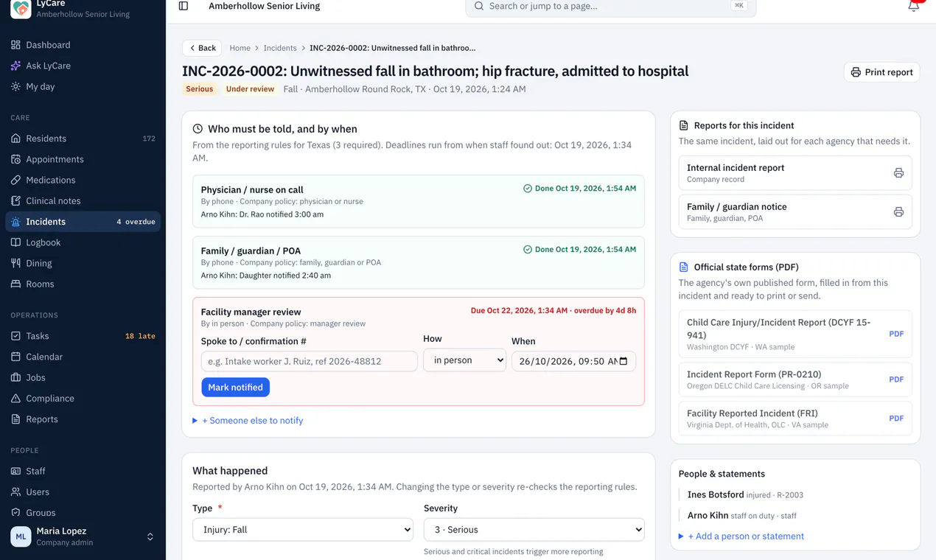Image resolution: width=936 pixels, height=560 pixels.
Task: Print the Family / guardian notice via printer icon
Action: pos(898,212)
